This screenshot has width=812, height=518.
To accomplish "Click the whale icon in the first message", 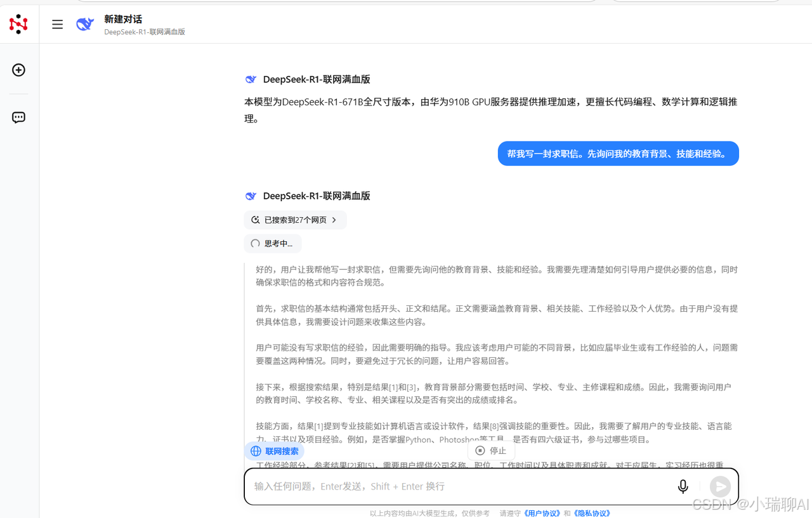I will pyautogui.click(x=251, y=80).
